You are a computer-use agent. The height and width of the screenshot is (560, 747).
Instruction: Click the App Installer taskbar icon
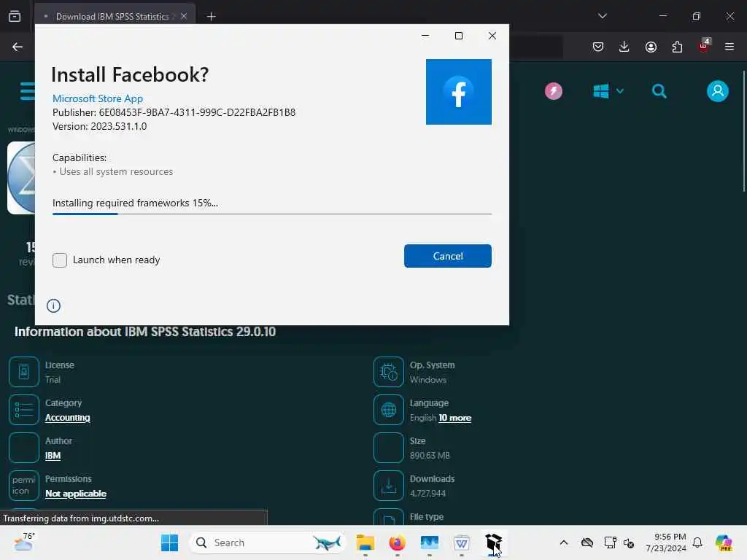click(494, 542)
